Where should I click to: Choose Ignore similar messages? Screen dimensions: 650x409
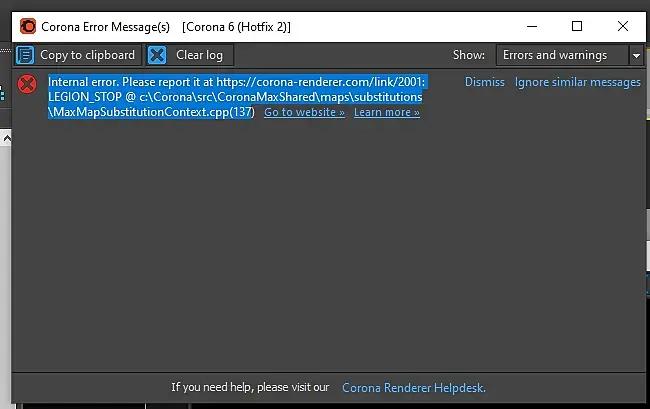[x=577, y=82]
